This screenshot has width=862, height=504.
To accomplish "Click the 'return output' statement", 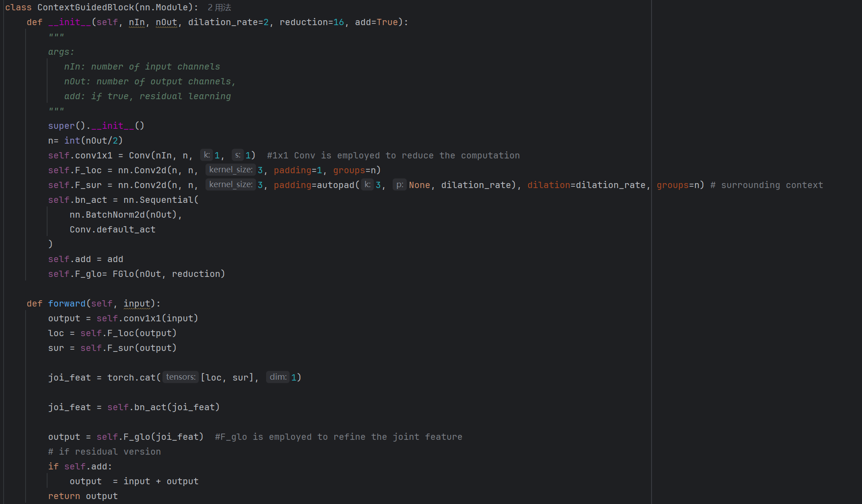I will click(83, 496).
